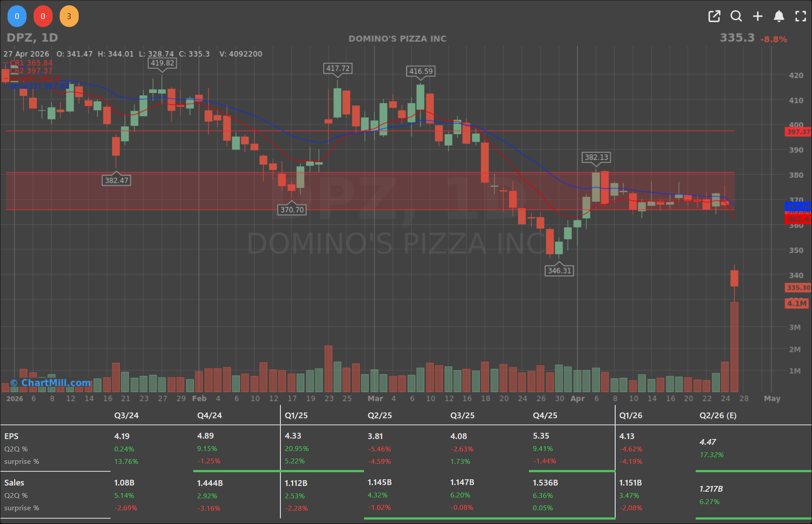Click the 13.76% EPS surprise value
Image resolution: width=812 pixels, height=524 pixels.
[126, 462]
